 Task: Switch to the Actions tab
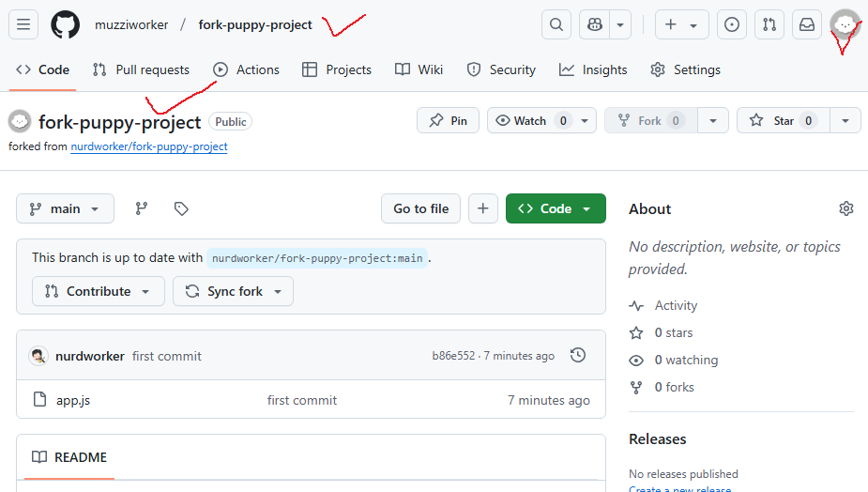pyautogui.click(x=247, y=69)
